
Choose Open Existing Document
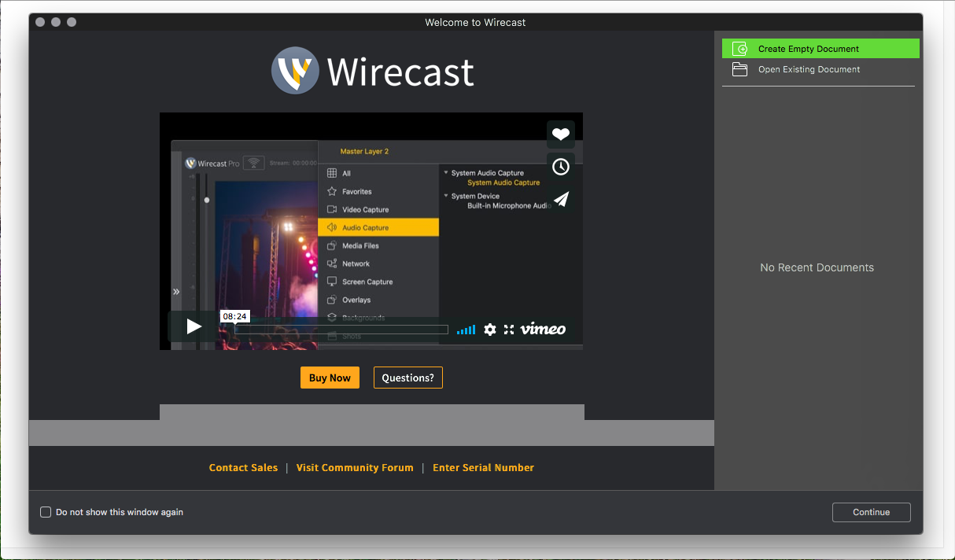pos(809,69)
